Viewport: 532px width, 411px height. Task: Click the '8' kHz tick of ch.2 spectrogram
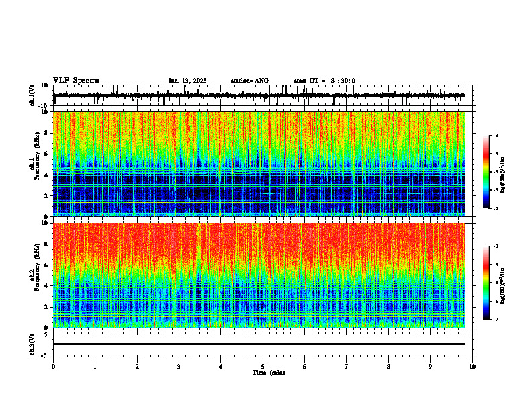(46, 244)
